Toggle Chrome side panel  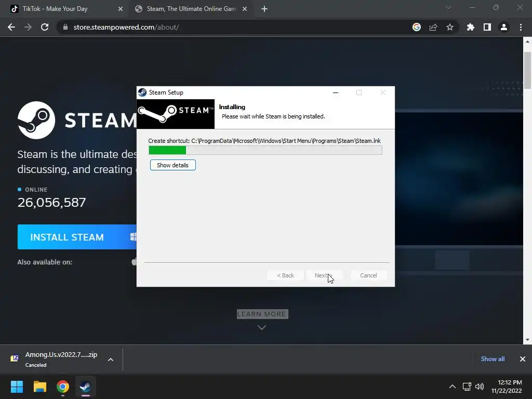pos(487,27)
